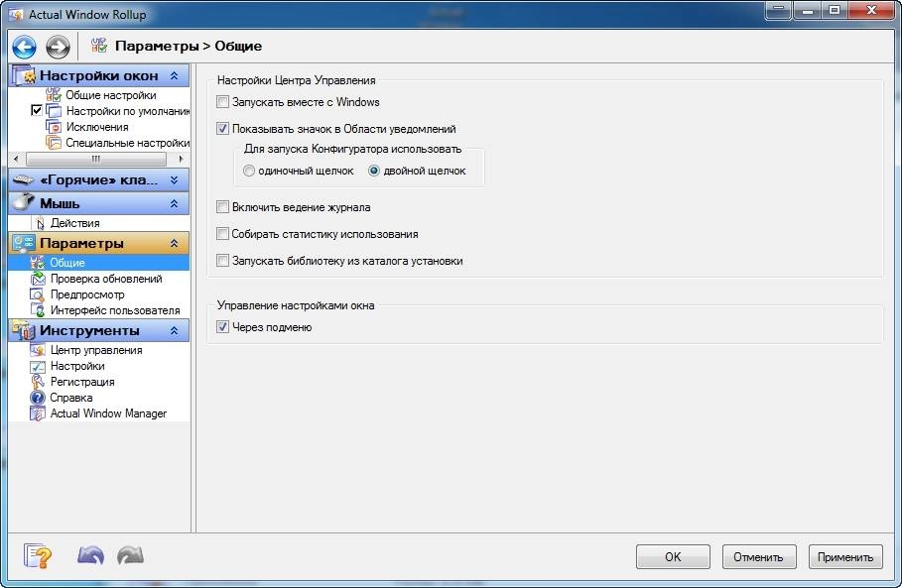Viewport: 902px width, 588px height.
Task: Click the Инструменты toolbox icon
Action: [x=24, y=330]
